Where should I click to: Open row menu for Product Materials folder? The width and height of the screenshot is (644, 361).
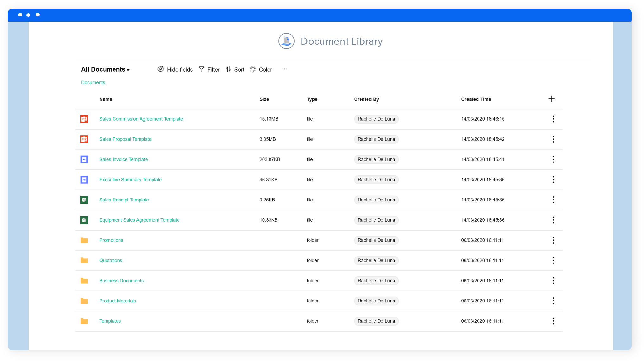[553, 301]
